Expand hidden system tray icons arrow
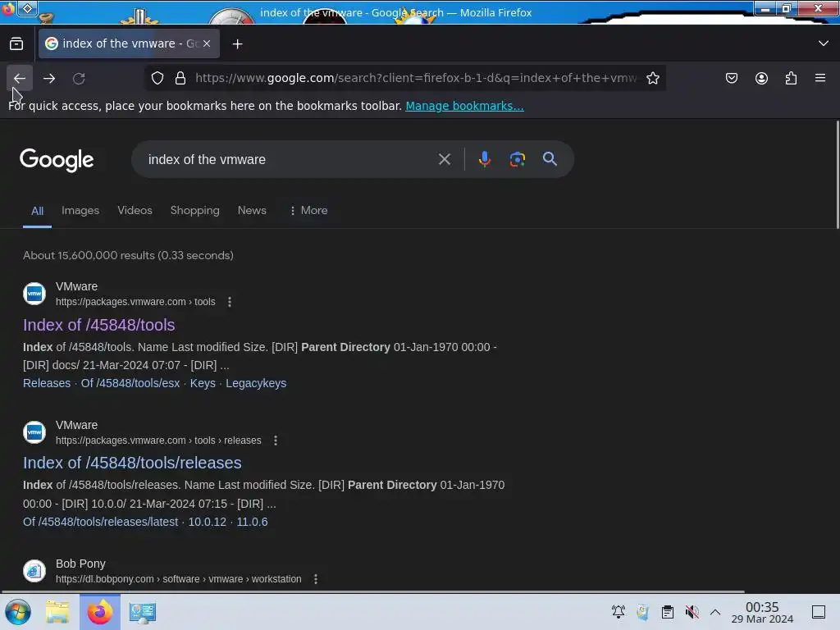840x630 pixels. [715, 612]
